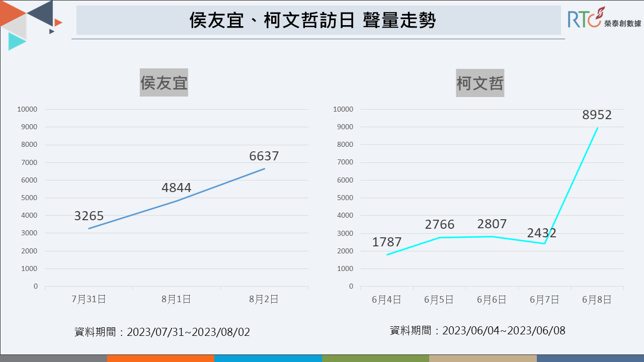Click the 6月5日 axis label
The width and height of the screenshot is (644, 362).
(439, 300)
